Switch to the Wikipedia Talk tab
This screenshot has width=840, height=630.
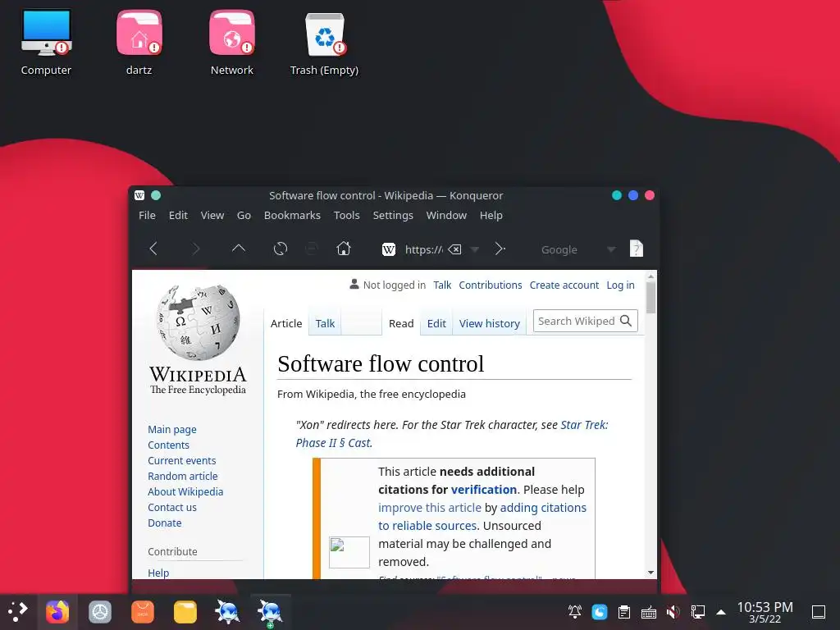(325, 323)
